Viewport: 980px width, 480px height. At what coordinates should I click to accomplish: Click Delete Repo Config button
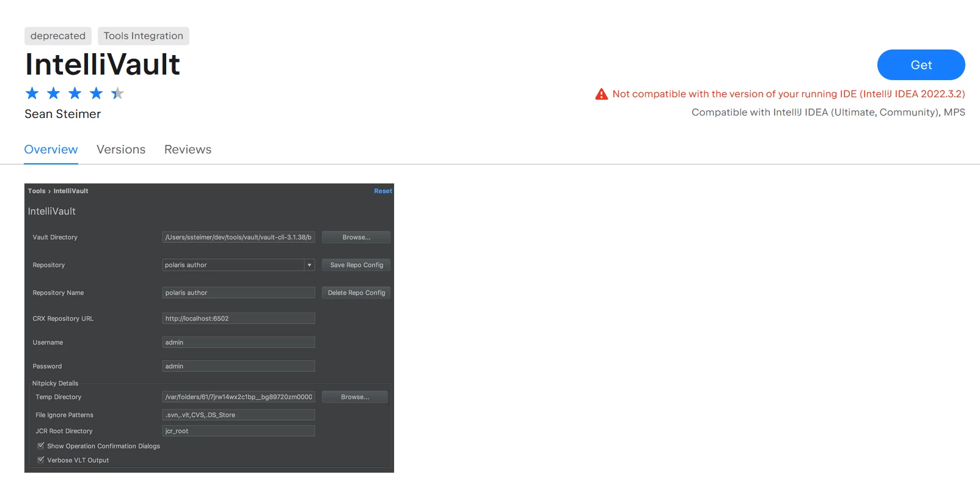pos(356,293)
